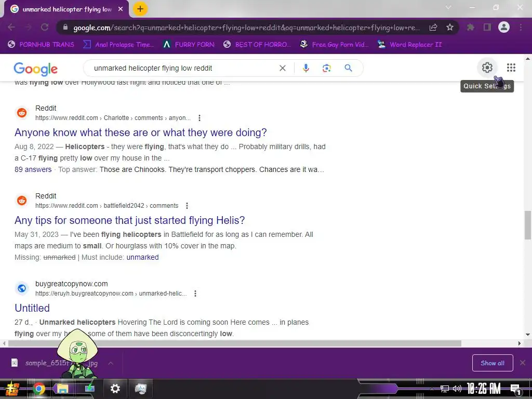532x399 pixels.
Task: Go back to previous page
Action: [11, 27]
